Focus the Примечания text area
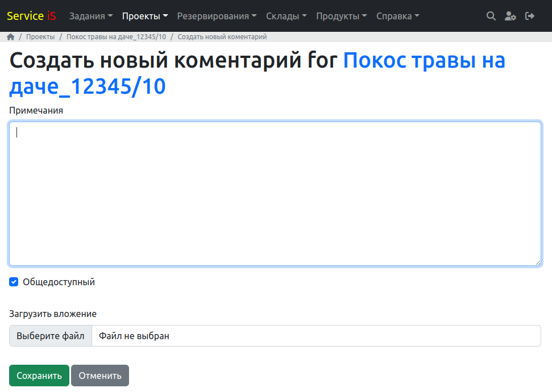Viewport: 552px width, 392px height. (x=275, y=193)
